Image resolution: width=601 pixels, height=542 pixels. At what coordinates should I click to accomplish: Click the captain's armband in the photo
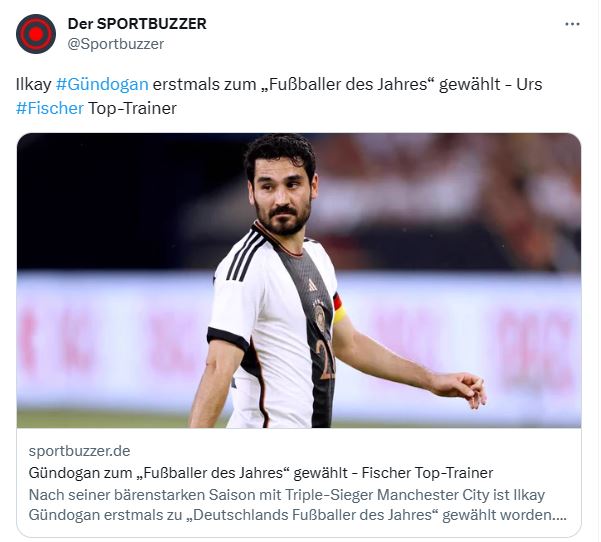338,309
